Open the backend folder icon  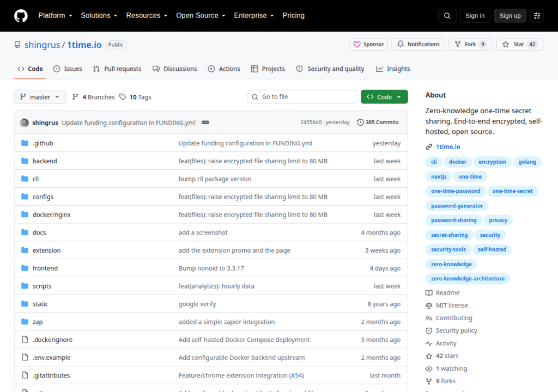pyautogui.click(x=25, y=161)
